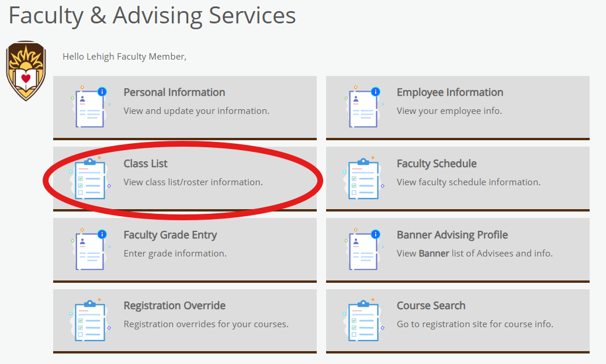Click 'Enter grade information' description text
The width and height of the screenshot is (606, 364).
(x=175, y=254)
